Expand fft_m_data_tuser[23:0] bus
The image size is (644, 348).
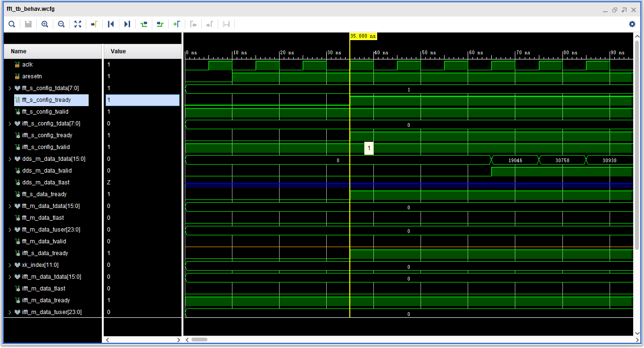click(10, 230)
